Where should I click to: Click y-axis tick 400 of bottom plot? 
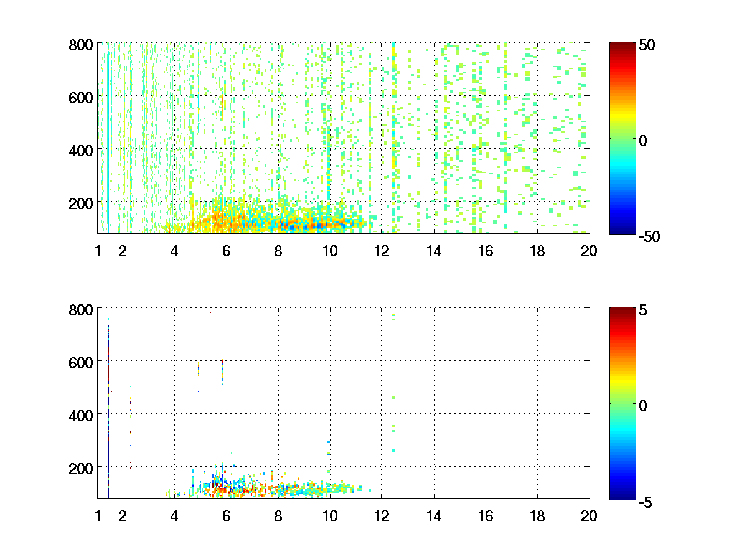[81, 414]
